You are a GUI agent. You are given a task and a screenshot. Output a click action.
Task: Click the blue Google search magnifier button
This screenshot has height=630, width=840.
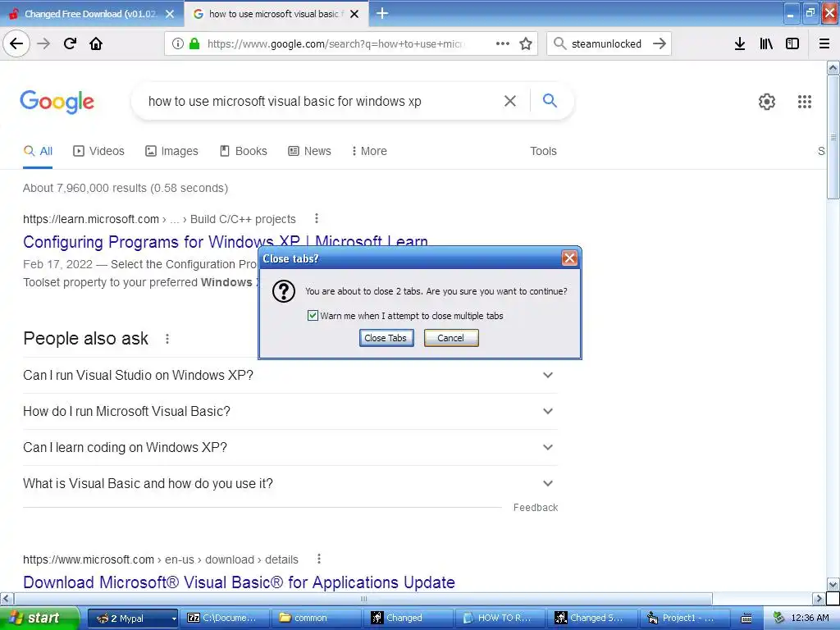[550, 100]
